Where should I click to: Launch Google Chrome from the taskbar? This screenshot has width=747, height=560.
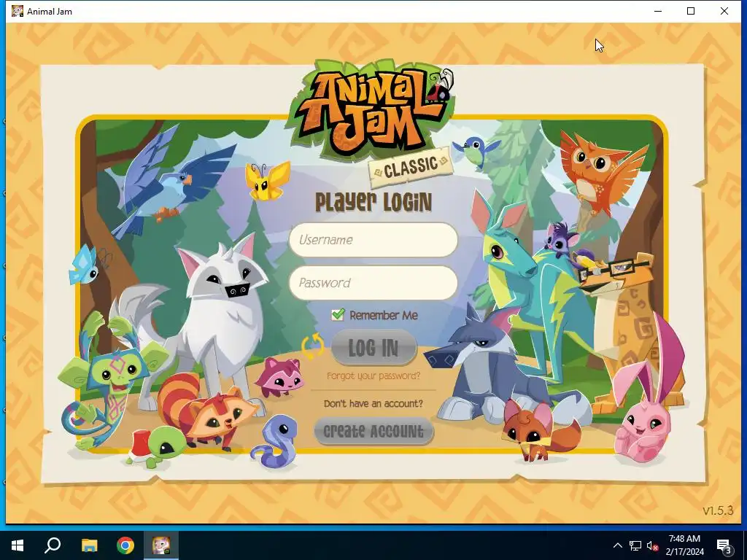pos(125,545)
